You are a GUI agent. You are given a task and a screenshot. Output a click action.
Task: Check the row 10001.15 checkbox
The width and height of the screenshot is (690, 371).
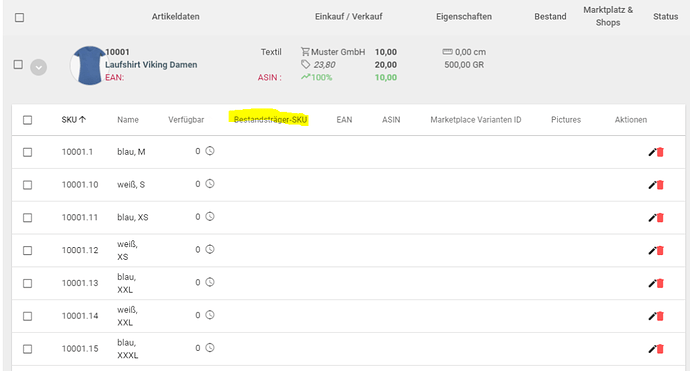pyautogui.click(x=27, y=349)
